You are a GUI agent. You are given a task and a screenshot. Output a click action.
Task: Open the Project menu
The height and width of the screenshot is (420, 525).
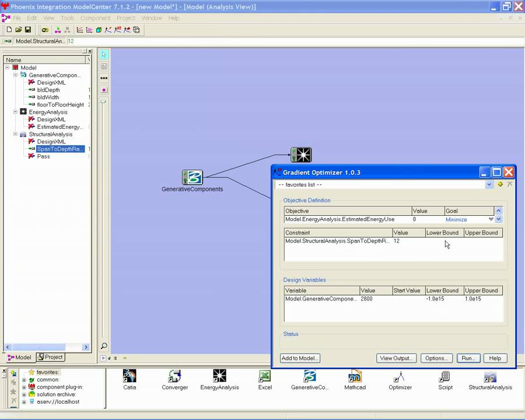coord(126,18)
